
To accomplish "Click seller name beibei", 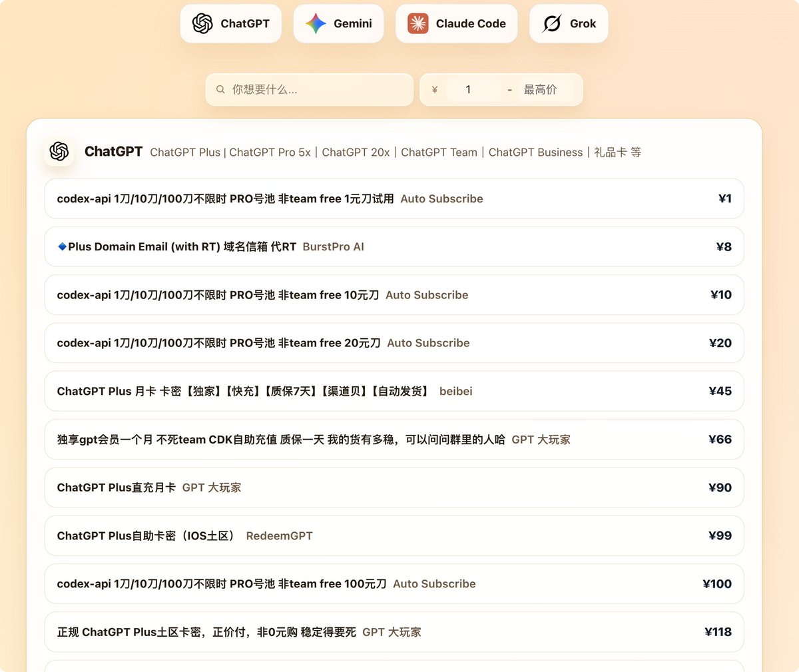I will pos(456,391).
